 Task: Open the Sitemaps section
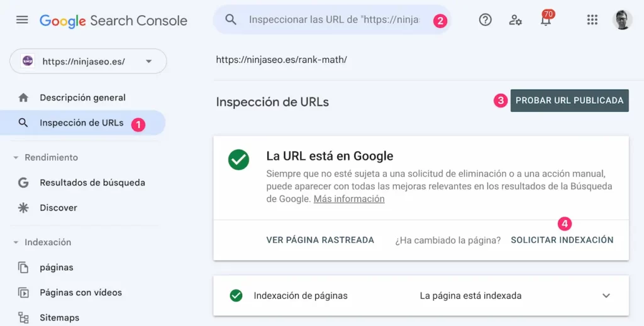(60, 317)
